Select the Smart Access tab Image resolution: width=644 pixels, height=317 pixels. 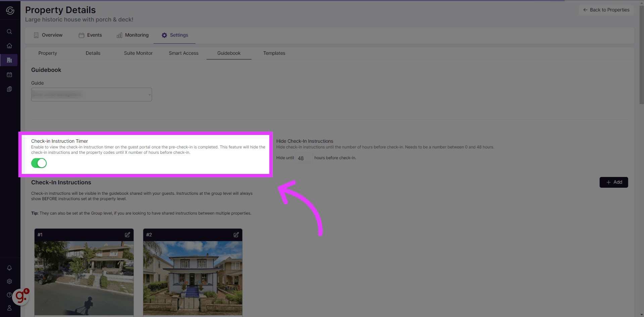[183, 53]
